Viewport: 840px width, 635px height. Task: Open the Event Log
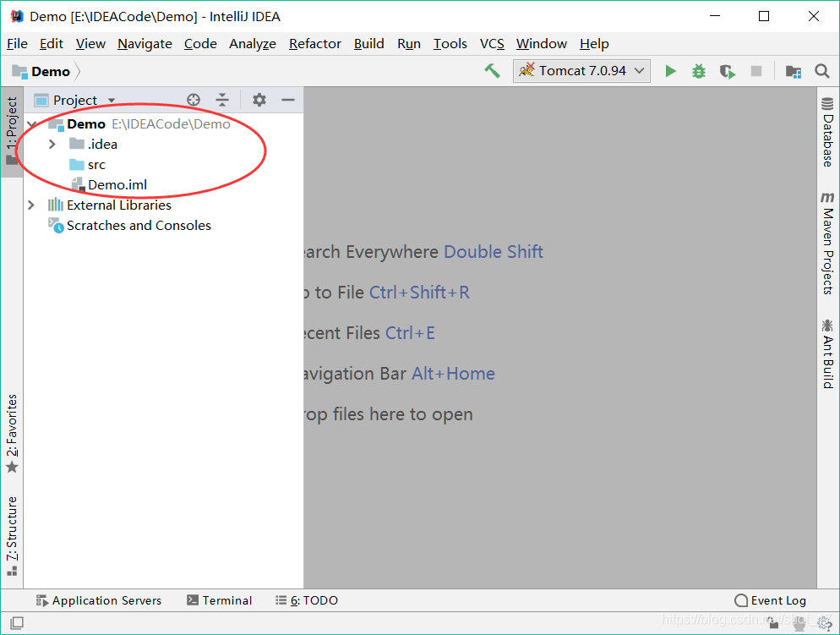tap(771, 600)
